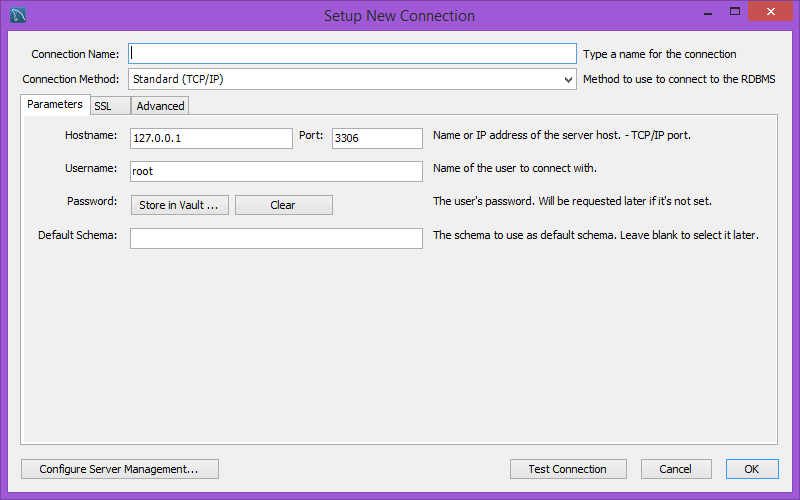Click the Clear password button
Screen dimensions: 800x500
point(284,205)
